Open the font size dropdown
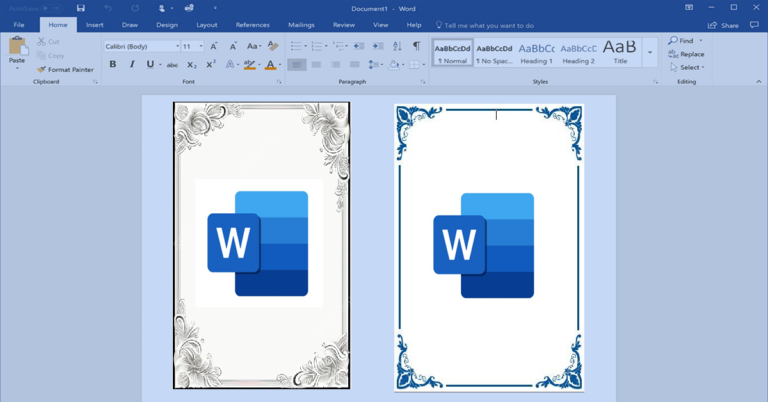Screen dimensions: 768x402 pos(201,46)
